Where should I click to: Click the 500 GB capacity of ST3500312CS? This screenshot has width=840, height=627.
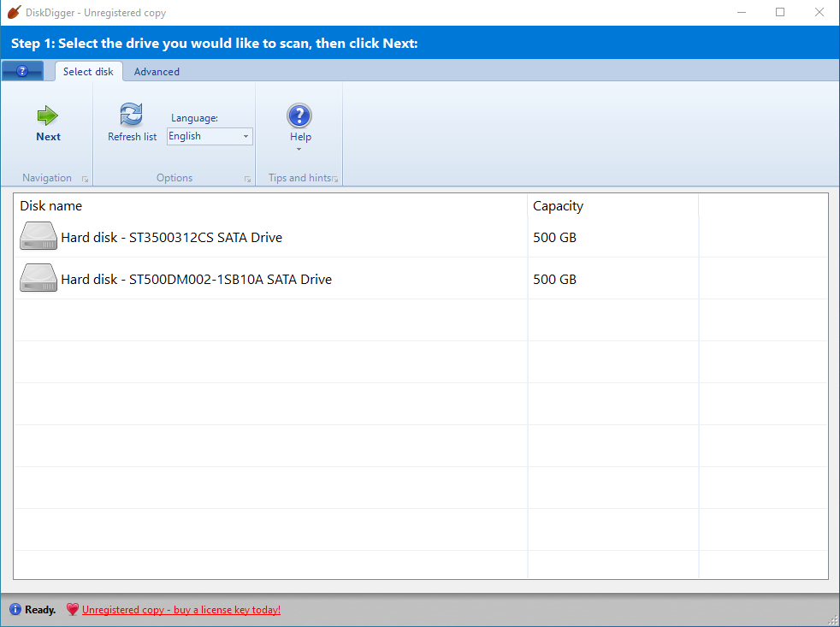(554, 238)
